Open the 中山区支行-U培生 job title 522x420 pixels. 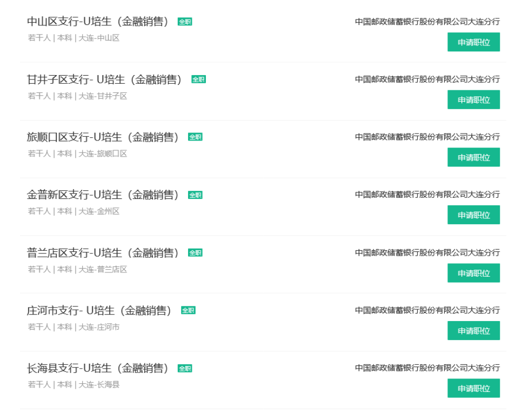click(x=98, y=22)
